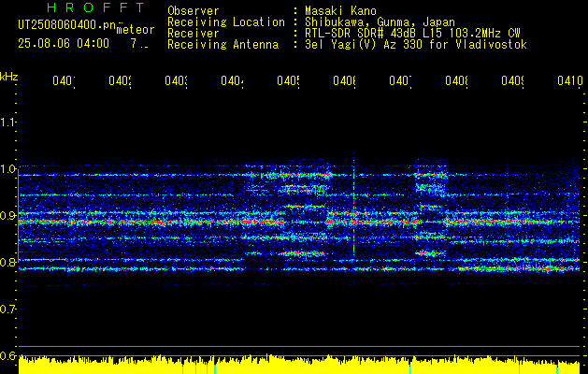
Task: Click the 0410 time marker
Action: (570, 80)
